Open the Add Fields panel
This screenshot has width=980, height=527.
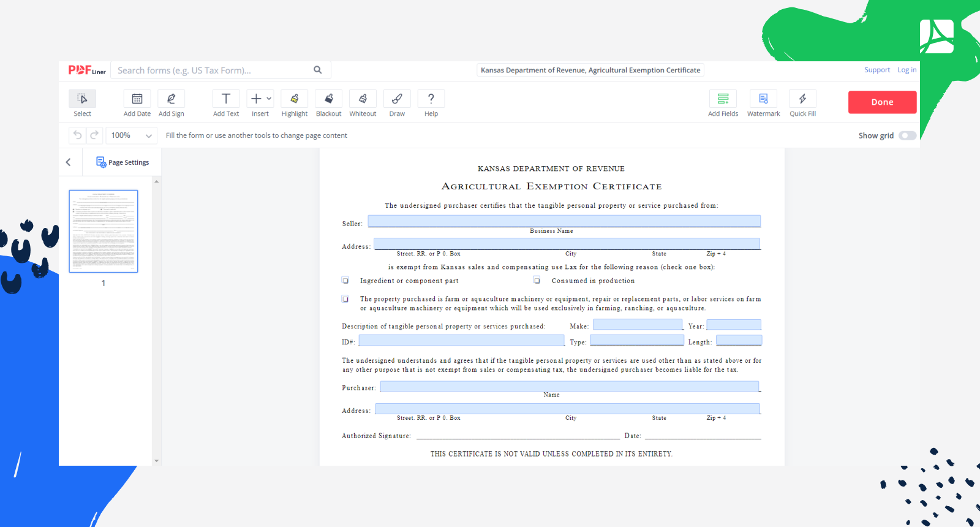pos(723,99)
